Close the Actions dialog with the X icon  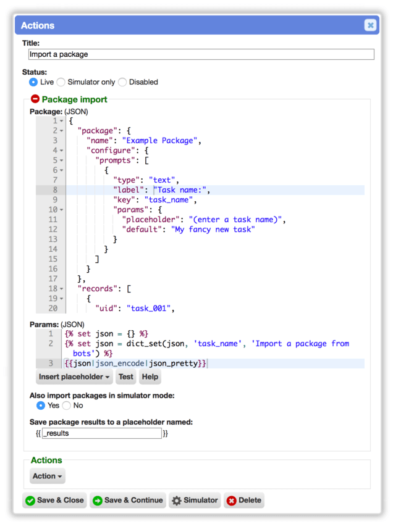pyautogui.click(x=370, y=25)
